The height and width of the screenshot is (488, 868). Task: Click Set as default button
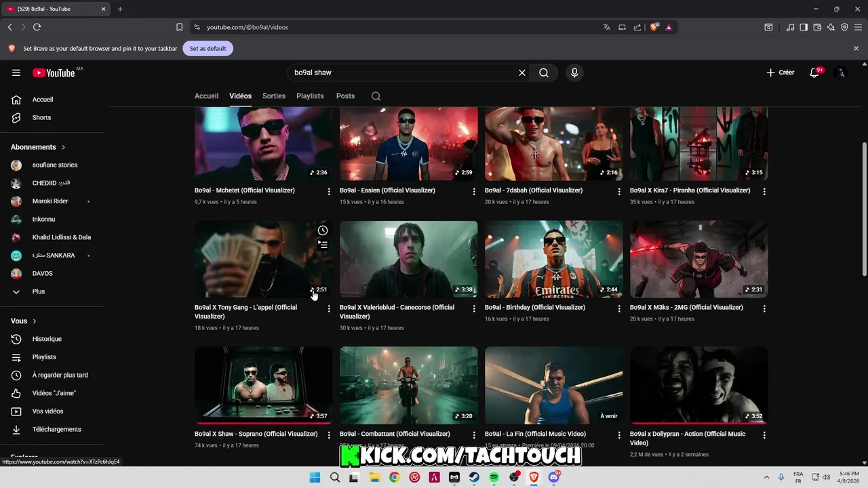tap(208, 49)
